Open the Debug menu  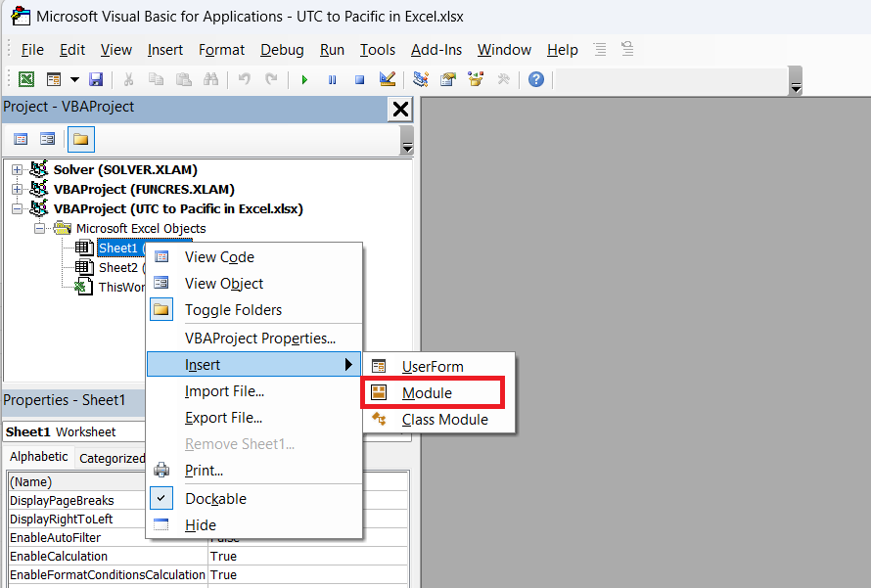(282, 50)
